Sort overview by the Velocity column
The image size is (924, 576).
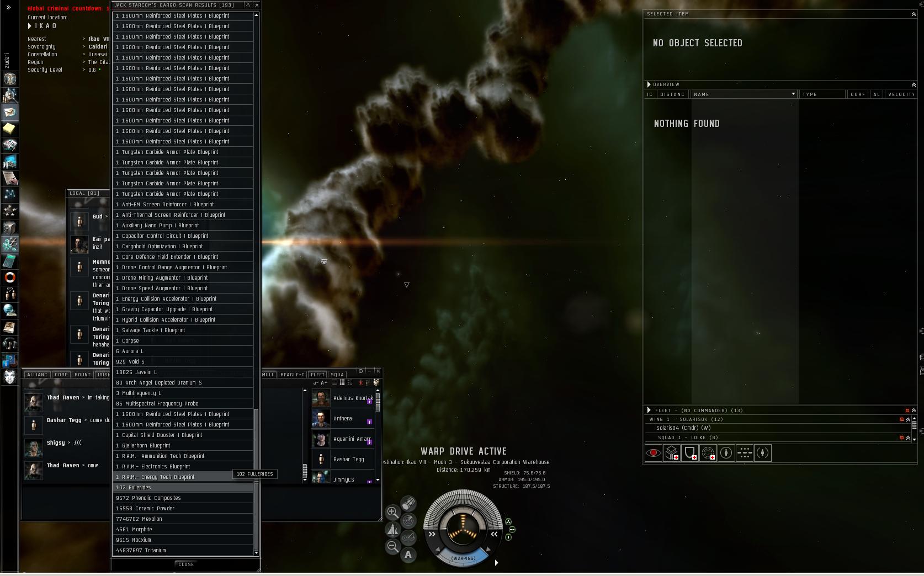(x=901, y=94)
